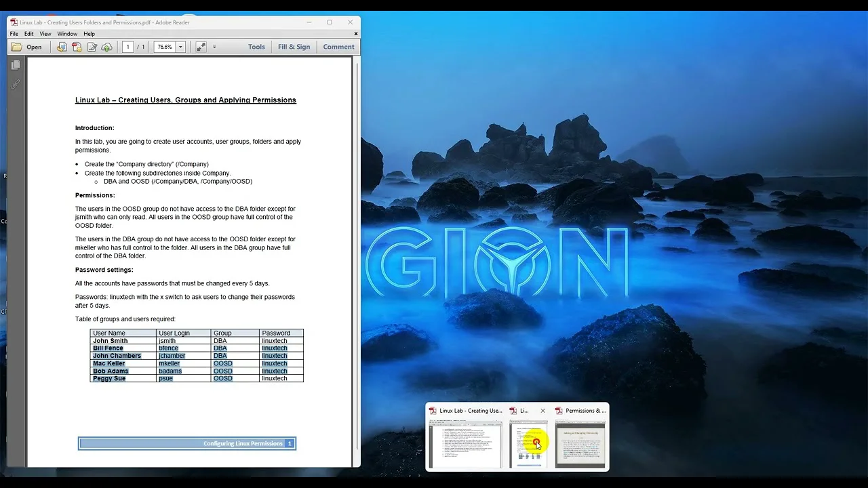
Task: Click 'Table of groups and users required:' text
Action: [x=125, y=319]
